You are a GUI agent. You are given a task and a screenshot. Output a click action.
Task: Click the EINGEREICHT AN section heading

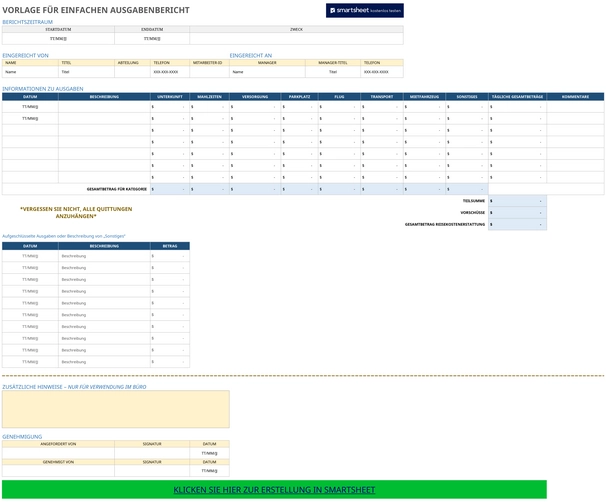[x=251, y=56]
